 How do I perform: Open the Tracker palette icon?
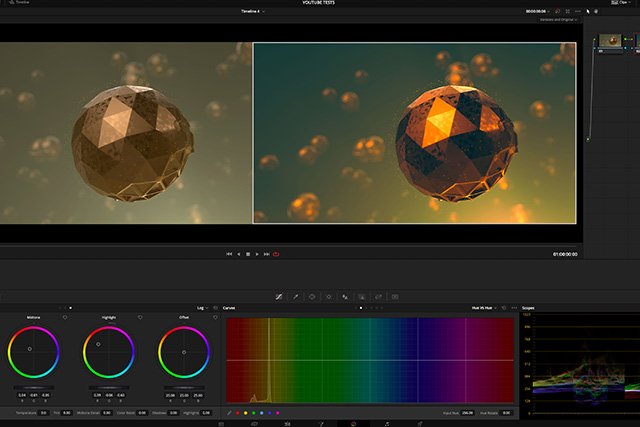(328, 297)
